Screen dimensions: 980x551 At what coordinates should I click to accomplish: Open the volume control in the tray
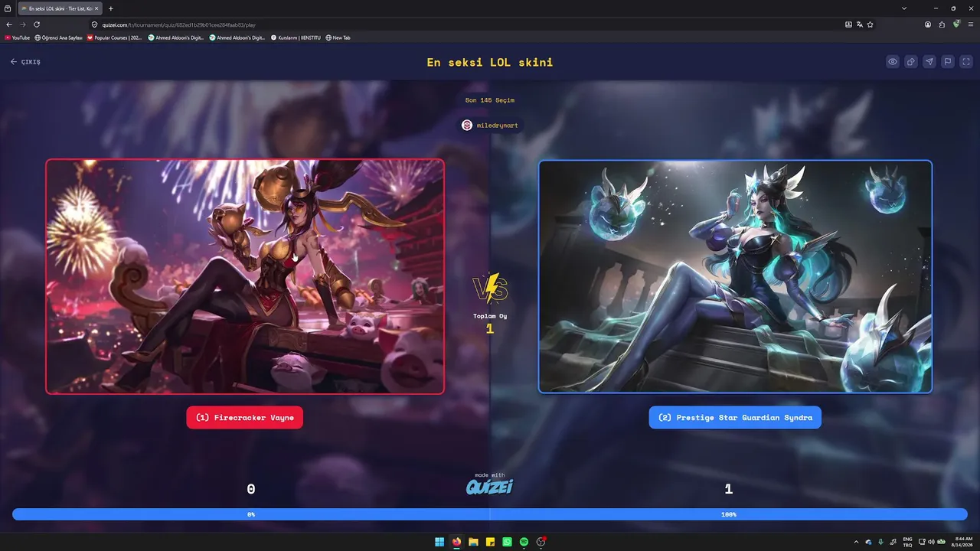[x=931, y=542]
